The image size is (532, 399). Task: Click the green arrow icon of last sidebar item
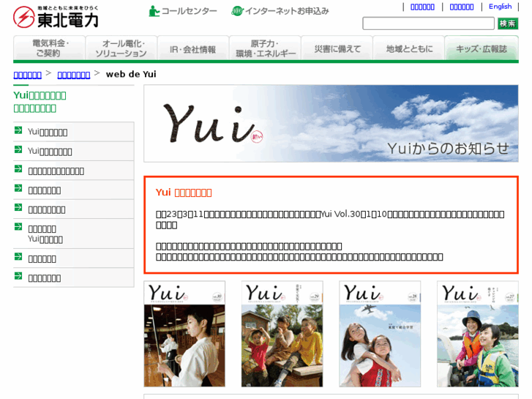[x=18, y=277]
